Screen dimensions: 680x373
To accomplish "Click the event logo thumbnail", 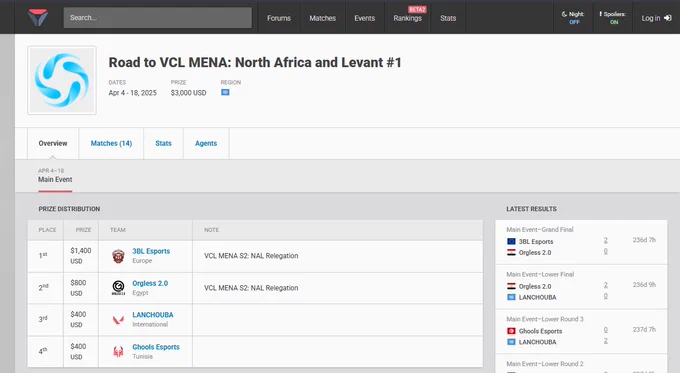I will coord(62,81).
